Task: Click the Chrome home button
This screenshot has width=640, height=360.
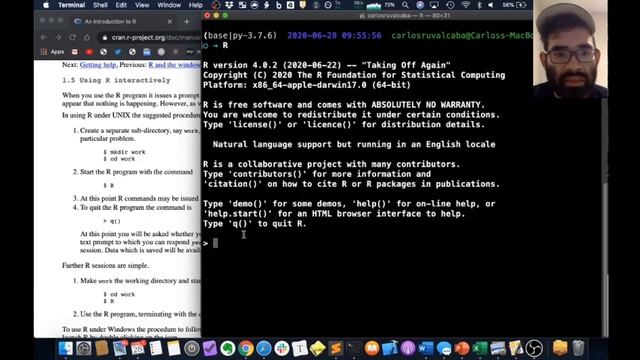Action: [87, 37]
